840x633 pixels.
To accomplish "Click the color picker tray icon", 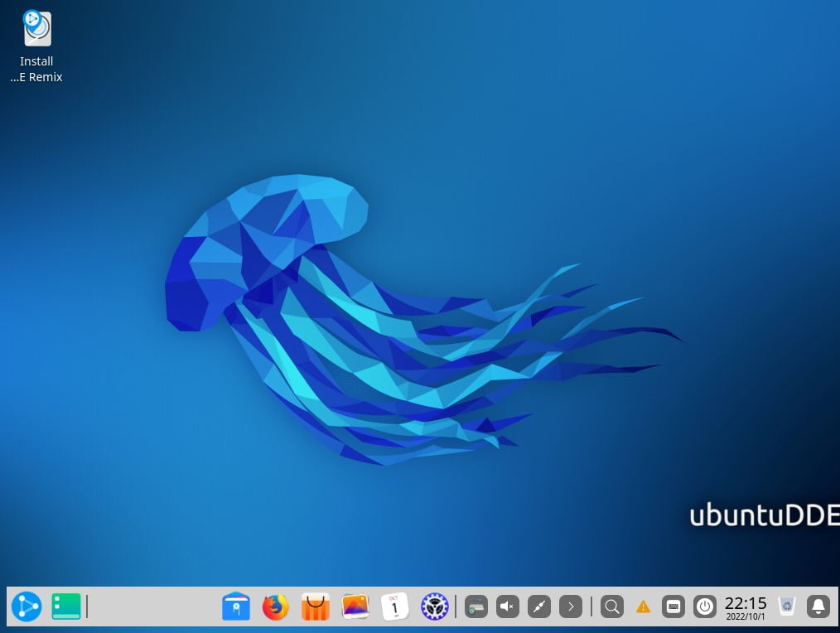I will (x=539, y=606).
